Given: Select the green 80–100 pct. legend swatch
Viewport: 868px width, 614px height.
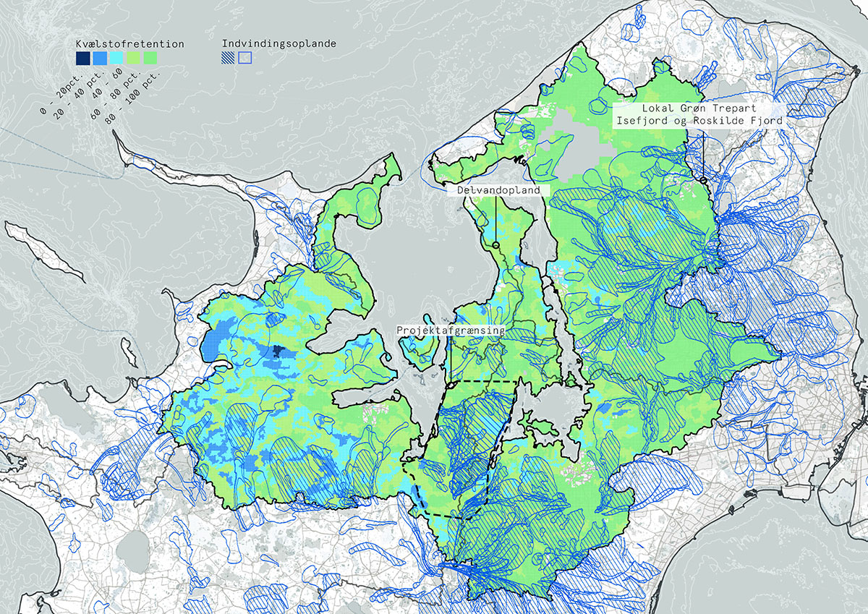Looking at the screenshot, I should (150, 58).
